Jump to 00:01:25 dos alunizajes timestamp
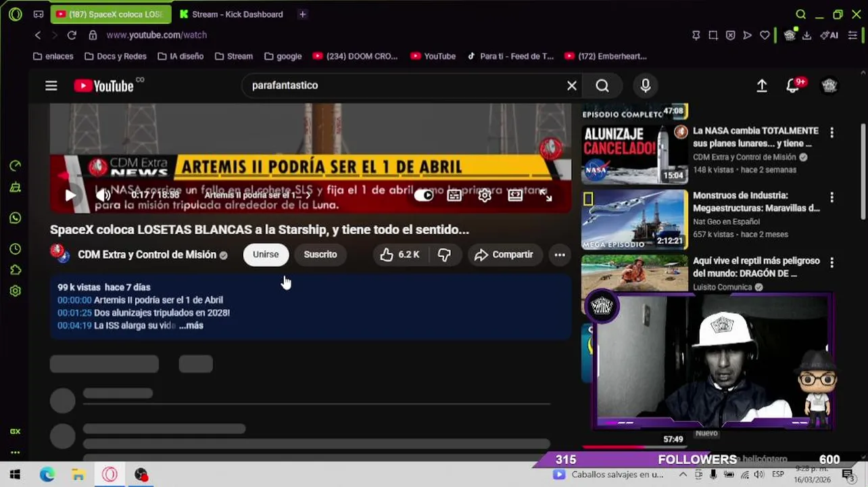This screenshot has height=487, width=868. coord(74,312)
